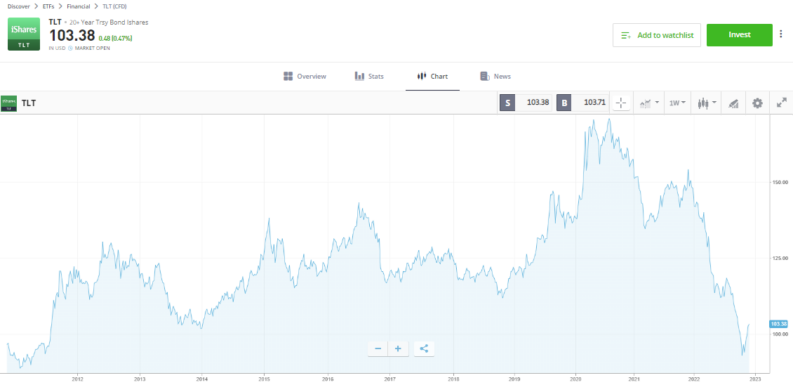Click the 103.38 headline price
This screenshot has width=793, height=385.
(72, 35)
